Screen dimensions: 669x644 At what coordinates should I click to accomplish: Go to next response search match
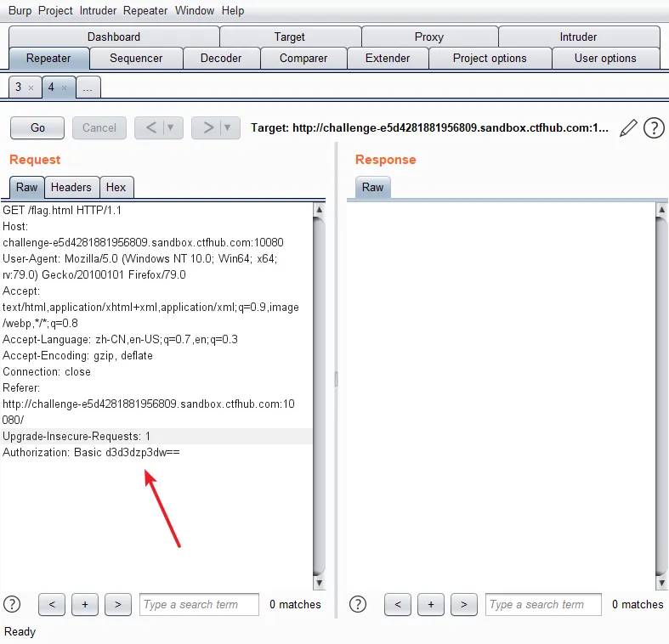click(464, 604)
